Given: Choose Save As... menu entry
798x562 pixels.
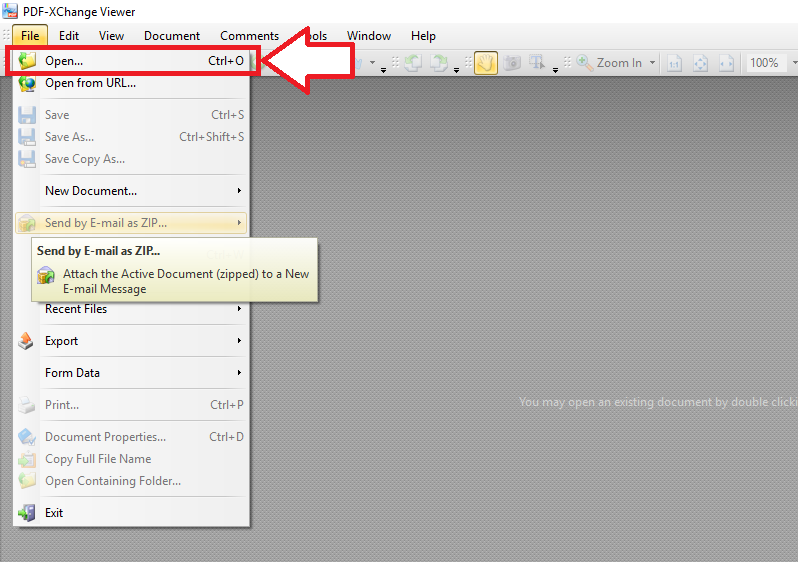Looking at the screenshot, I should pos(131,137).
